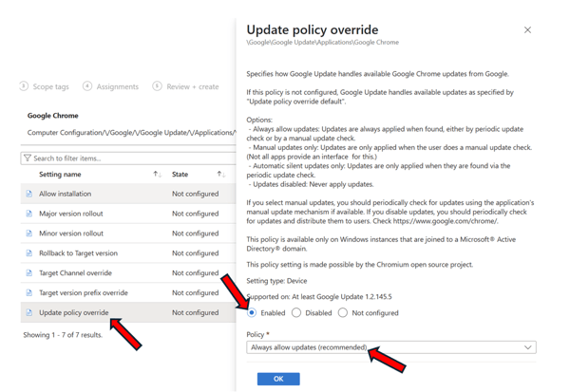Screen dimensions: 570x392
Task: Click the document icon beside Allow installation
Action: [29, 194]
